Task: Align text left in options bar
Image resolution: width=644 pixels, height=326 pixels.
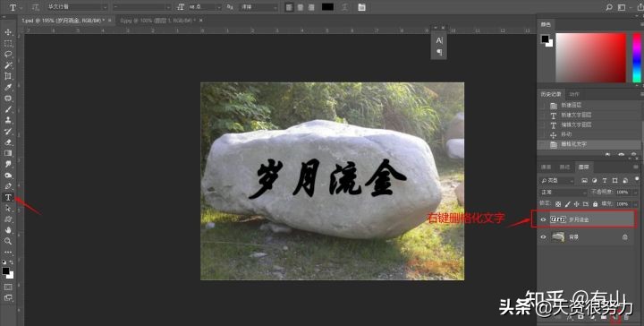Action: tap(289, 7)
